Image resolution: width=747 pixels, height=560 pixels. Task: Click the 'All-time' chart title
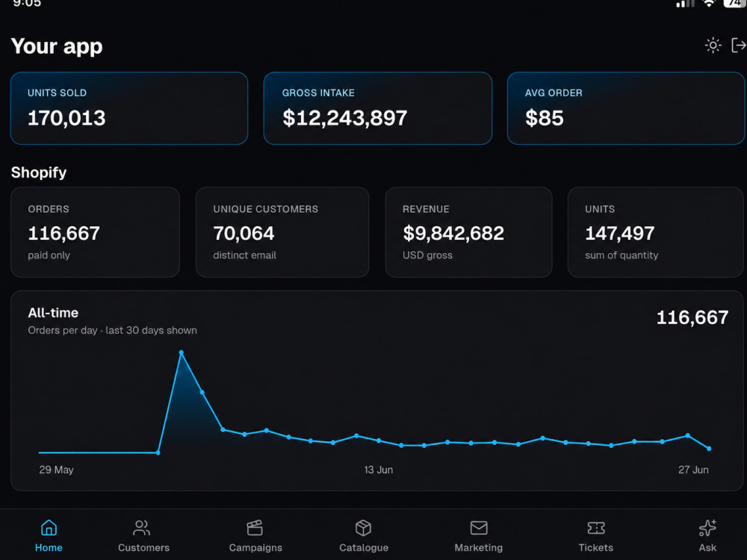tap(53, 313)
